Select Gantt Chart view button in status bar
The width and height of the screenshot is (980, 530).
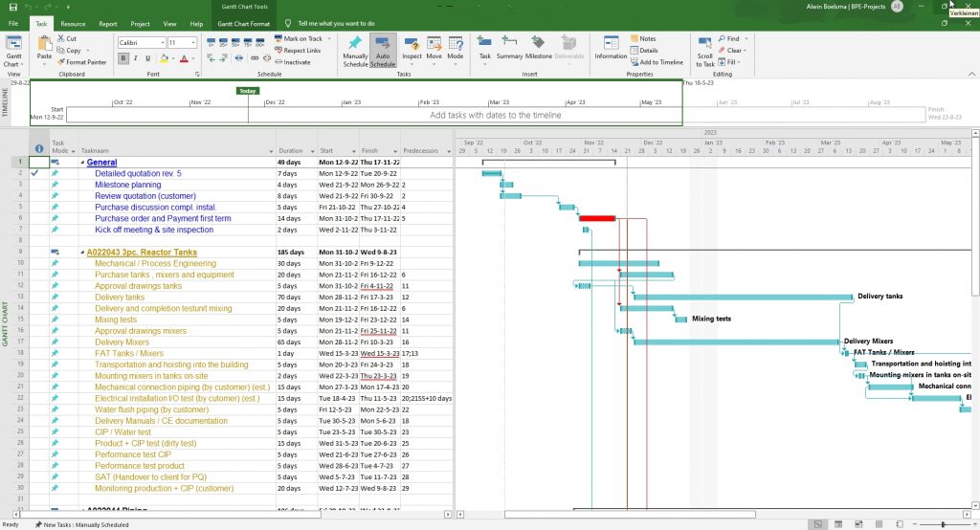click(817, 524)
